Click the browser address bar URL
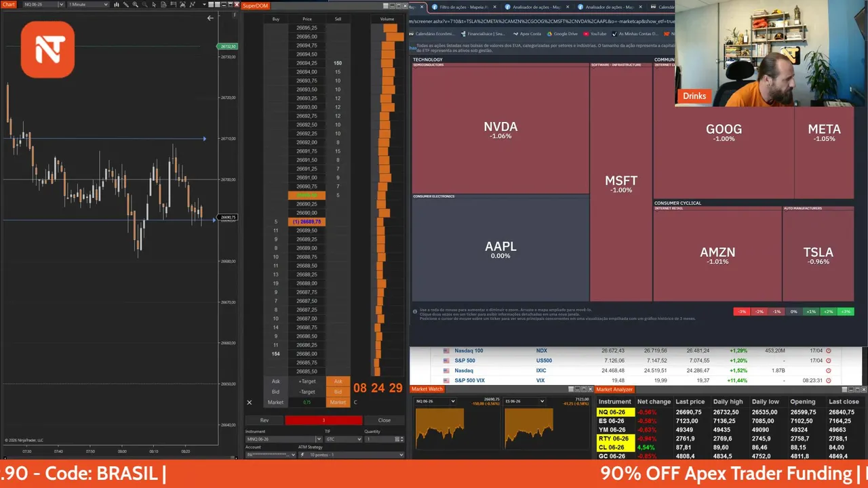Screen dimensions: 868x488 [x=541, y=21]
